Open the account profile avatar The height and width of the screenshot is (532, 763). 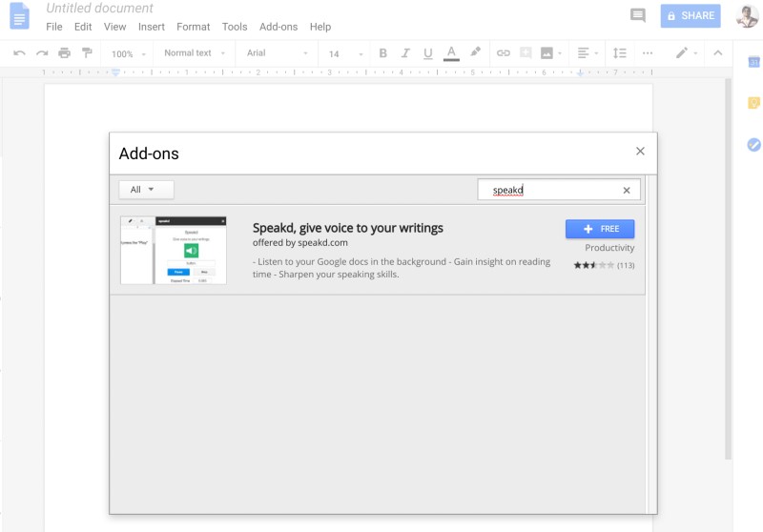pyautogui.click(x=747, y=15)
